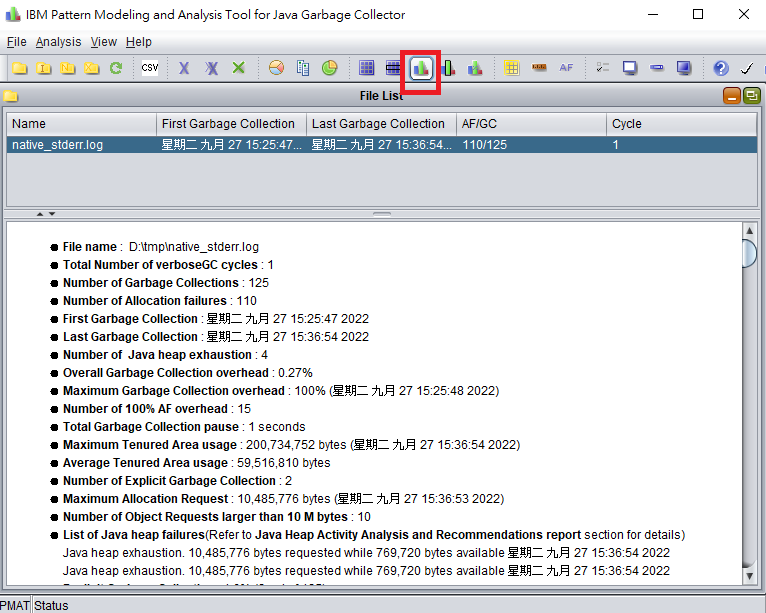Viewport: 766px width, 613px height.
Task: Click the Cycle column header
Action: click(x=682, y=124)
